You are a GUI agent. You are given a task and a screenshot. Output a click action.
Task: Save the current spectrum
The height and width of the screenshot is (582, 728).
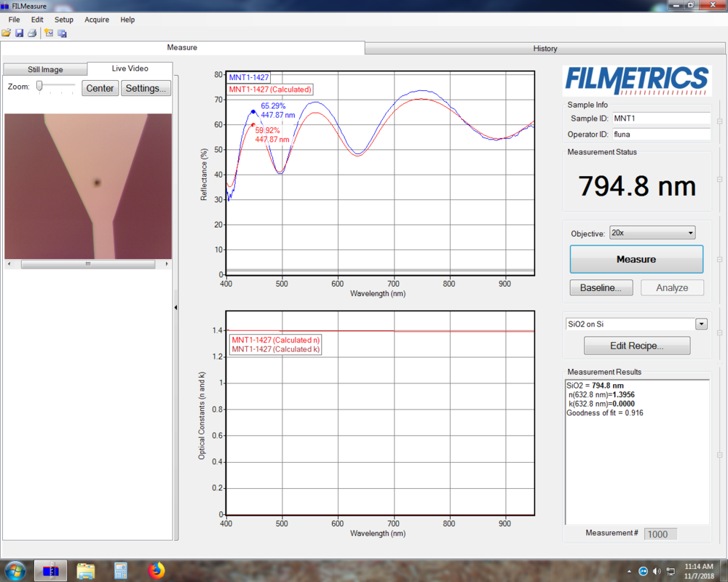coord(19,33)
